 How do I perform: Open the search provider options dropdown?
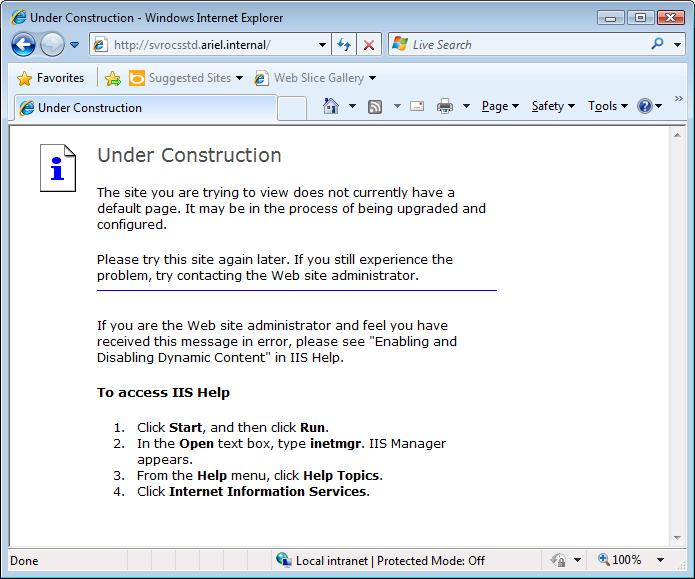[x=677, y=45]
